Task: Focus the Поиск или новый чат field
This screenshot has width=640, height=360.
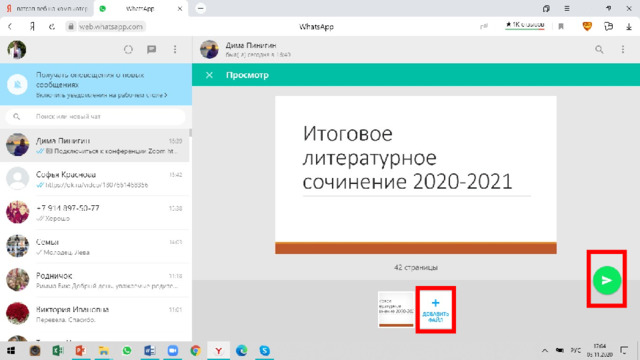Action: click(x=96, y=117)
